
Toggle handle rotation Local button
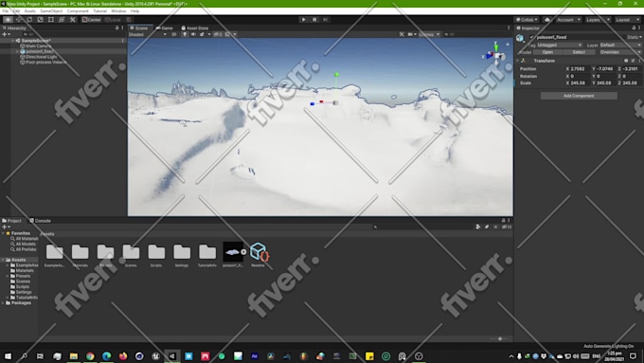tap(113, 19)
